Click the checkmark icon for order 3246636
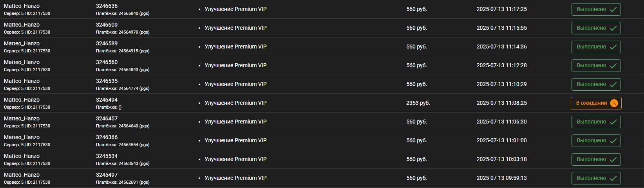 point(613,9)
